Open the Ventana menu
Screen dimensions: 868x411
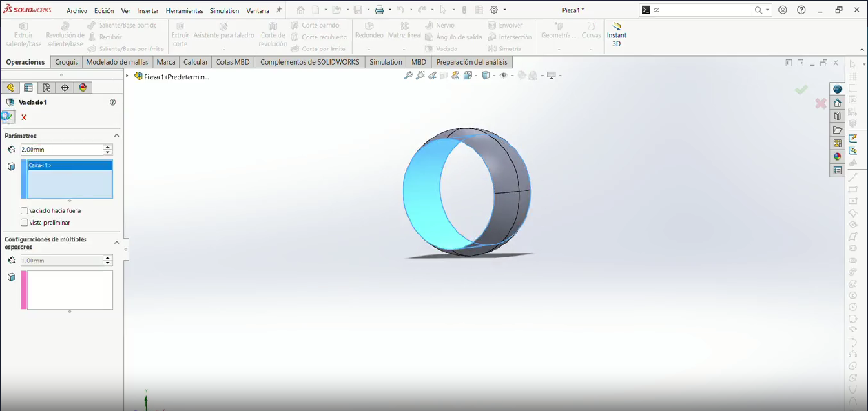coord(258,11)
